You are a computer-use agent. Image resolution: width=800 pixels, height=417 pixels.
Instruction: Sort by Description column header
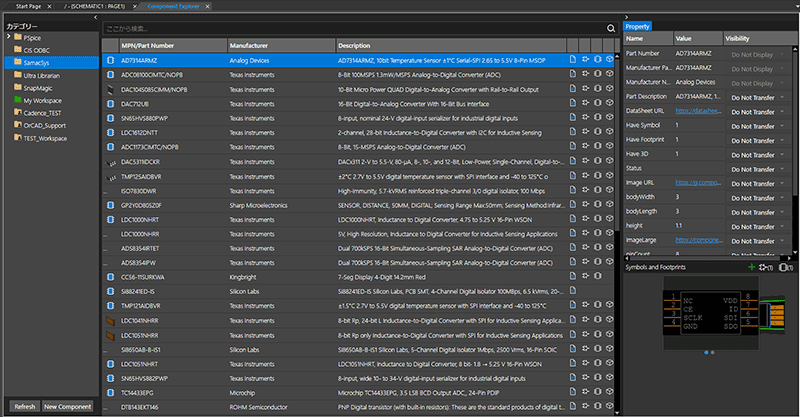pos(451,45)
